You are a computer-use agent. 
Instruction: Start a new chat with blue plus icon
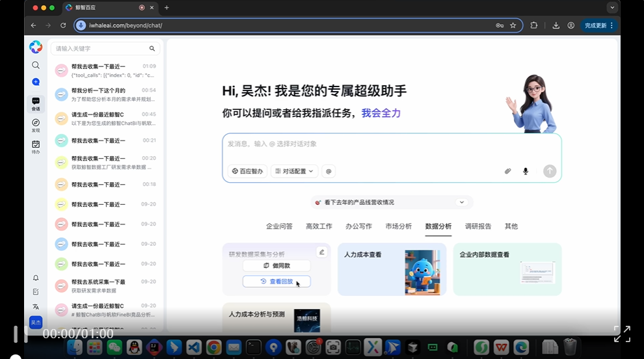(x=36, y=82)
